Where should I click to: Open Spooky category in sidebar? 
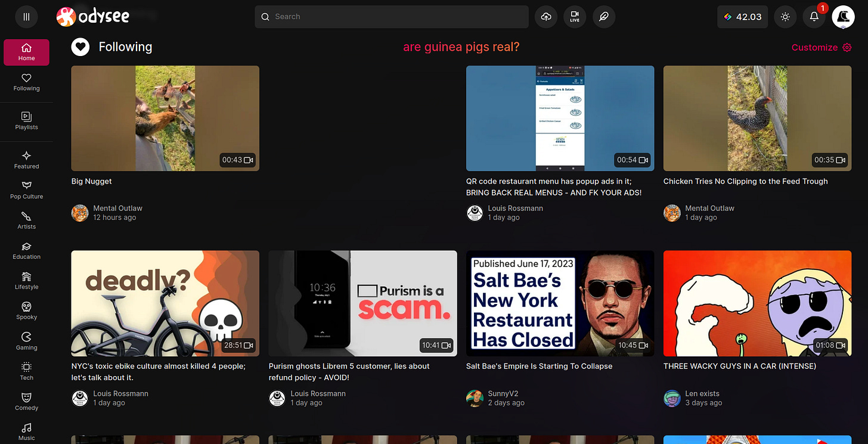26,311
